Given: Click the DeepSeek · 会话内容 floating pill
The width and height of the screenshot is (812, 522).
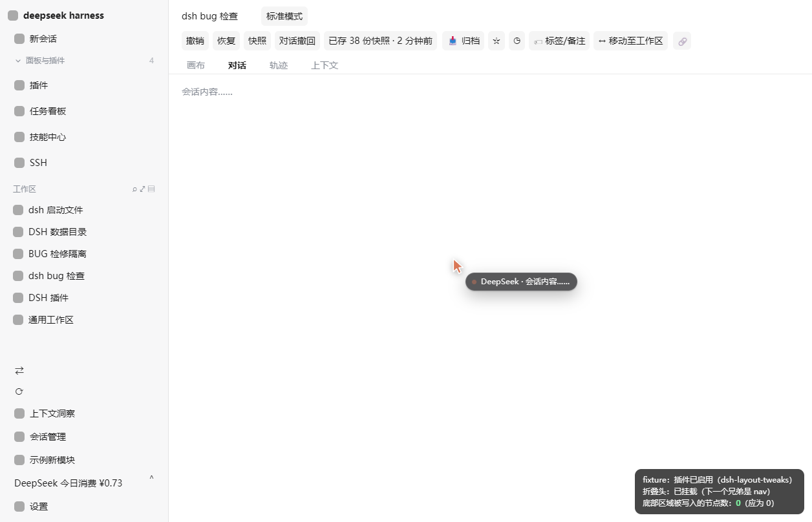Looking at the screenshot, I should coord(521,282).
